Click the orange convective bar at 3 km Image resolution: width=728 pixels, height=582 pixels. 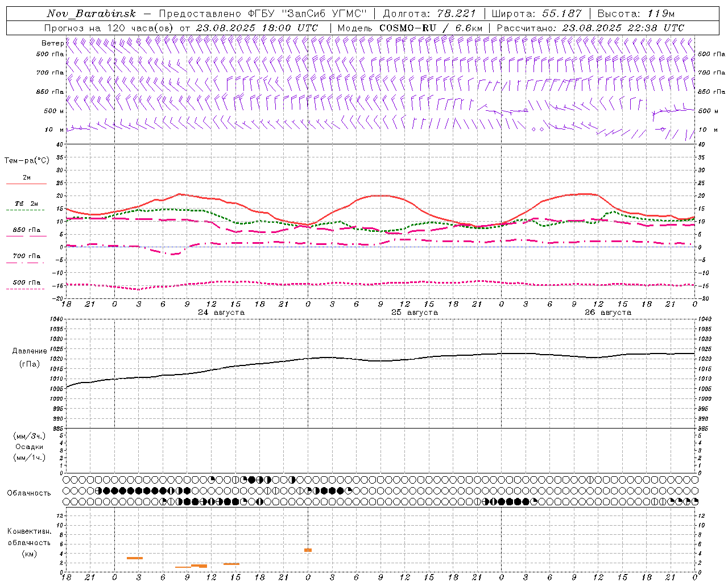click(135, 558)
